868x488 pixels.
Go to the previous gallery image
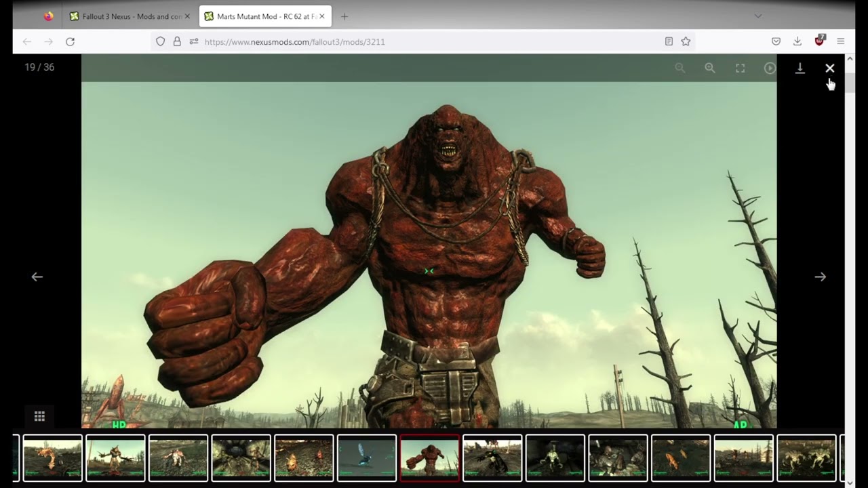37,277
